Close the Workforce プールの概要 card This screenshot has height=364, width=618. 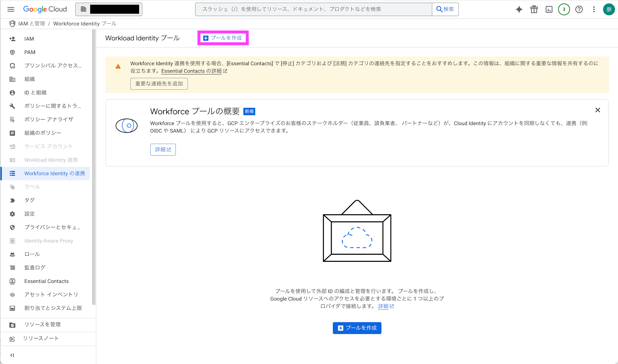click(598, 110)
